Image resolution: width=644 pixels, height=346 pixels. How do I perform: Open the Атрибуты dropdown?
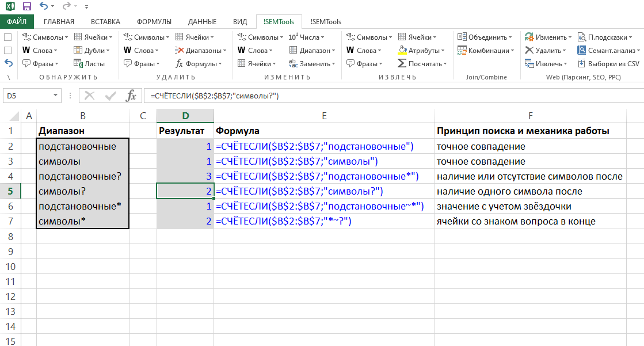pos(421,50)
